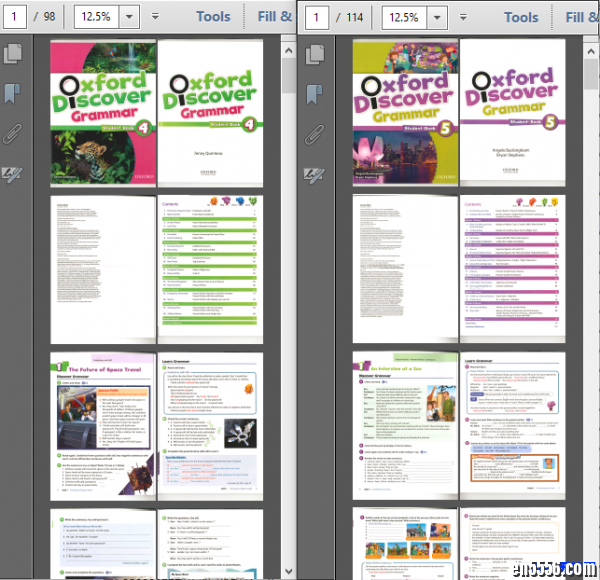Select Grammar 4 Learn Grammar page
This screenshot has width=600, height=580.
210,427
